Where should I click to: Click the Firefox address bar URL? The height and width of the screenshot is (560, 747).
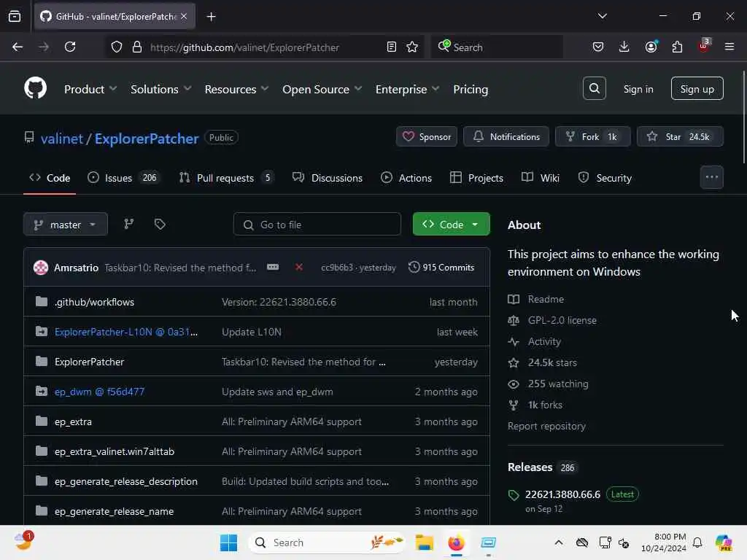[244, 47]
